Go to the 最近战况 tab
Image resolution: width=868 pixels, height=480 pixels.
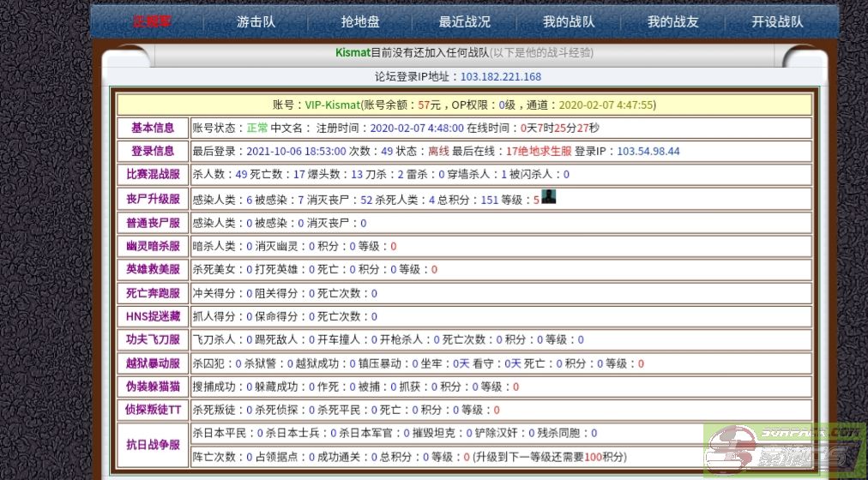(464, 21)
